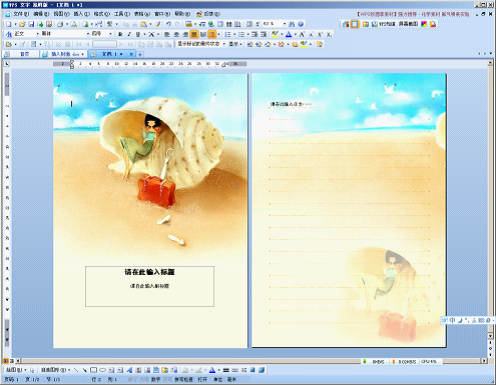
Task: Open the Insert menu
Action: tap(81, 14)
